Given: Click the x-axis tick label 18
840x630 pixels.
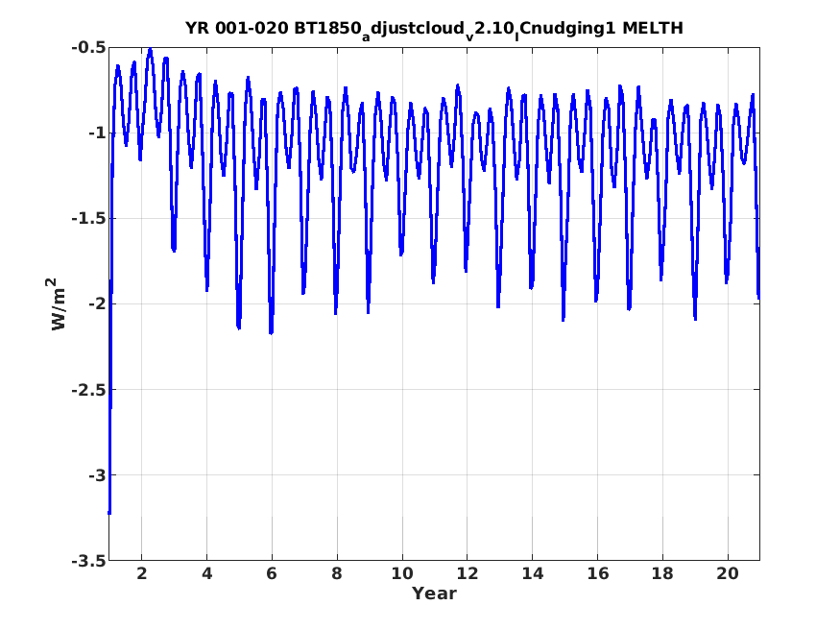Looking at the screenshot, I should pyautogui.click(x=662, y=573).
